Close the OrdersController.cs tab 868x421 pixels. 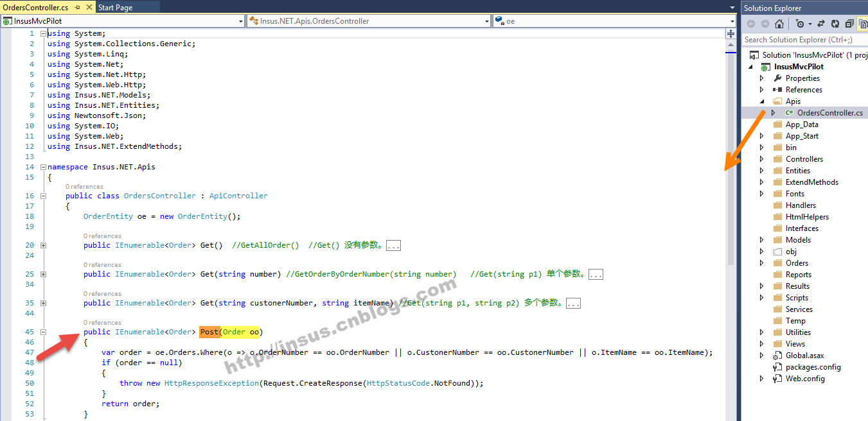(x=89, y=8)
